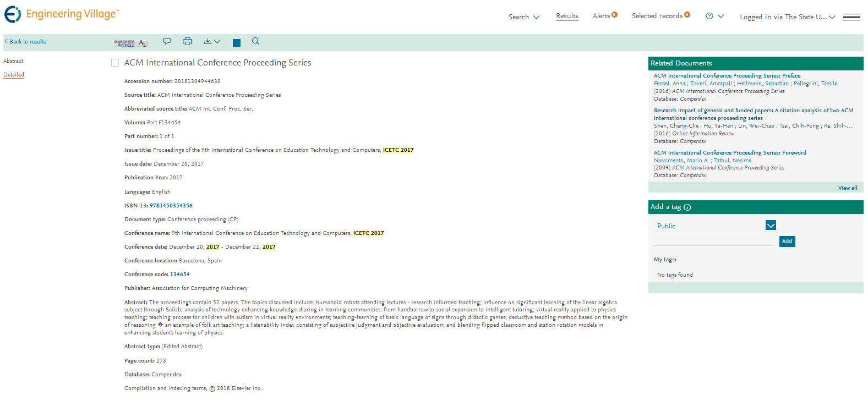Click author Tatbul, Nesime
The width and height of the screenshot is (868, 406).
[x=733, y=161]
